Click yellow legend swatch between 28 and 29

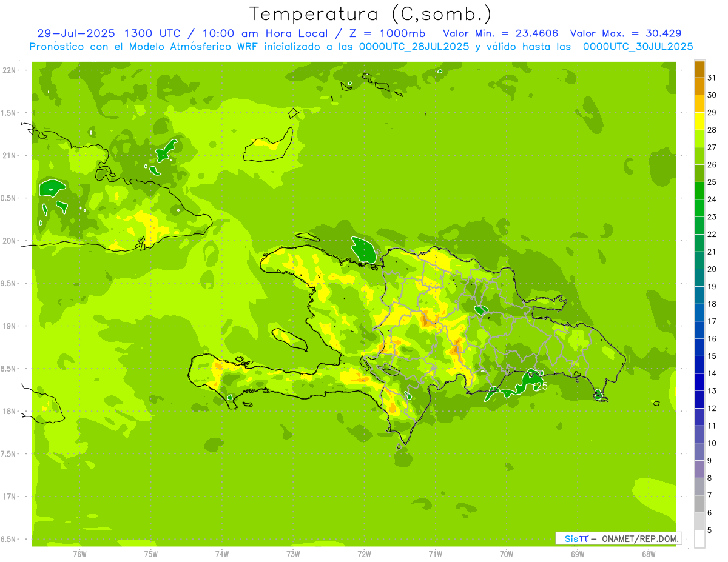699,121
